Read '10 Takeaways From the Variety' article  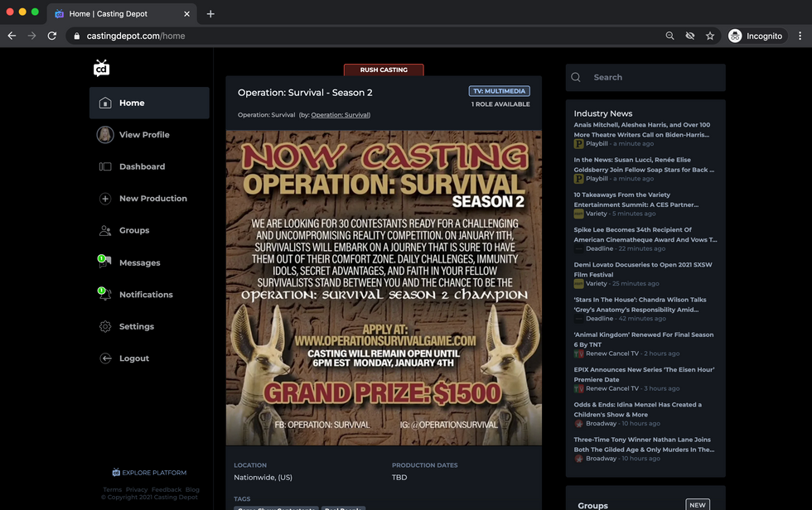[636, 200]
